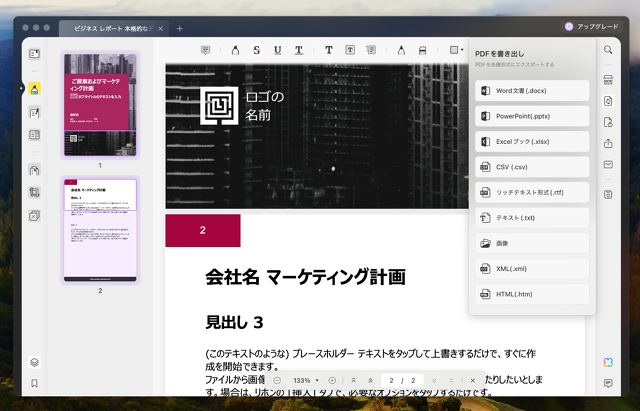Show the layers panel icon
Screen dimensions: 640x411
(34, 362)
